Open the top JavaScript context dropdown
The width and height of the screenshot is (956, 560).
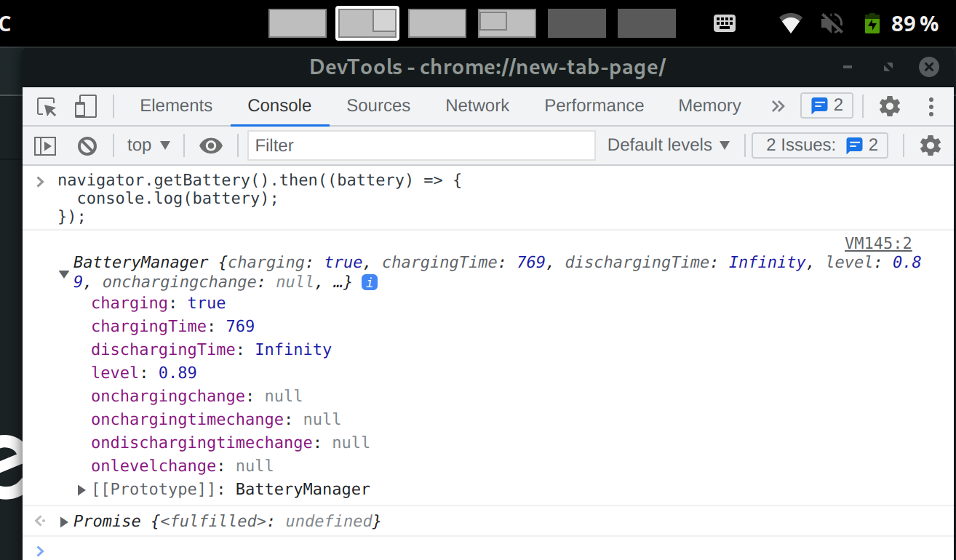click(148, 145)
